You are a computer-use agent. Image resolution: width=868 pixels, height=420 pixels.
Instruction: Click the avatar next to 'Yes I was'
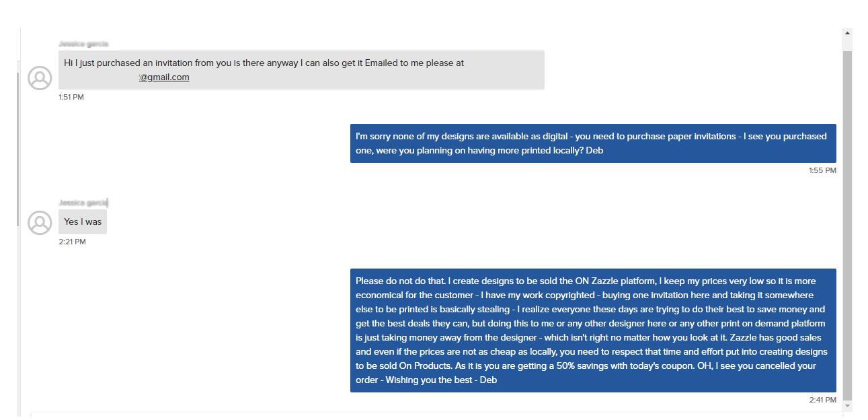(x=40, y=222)
